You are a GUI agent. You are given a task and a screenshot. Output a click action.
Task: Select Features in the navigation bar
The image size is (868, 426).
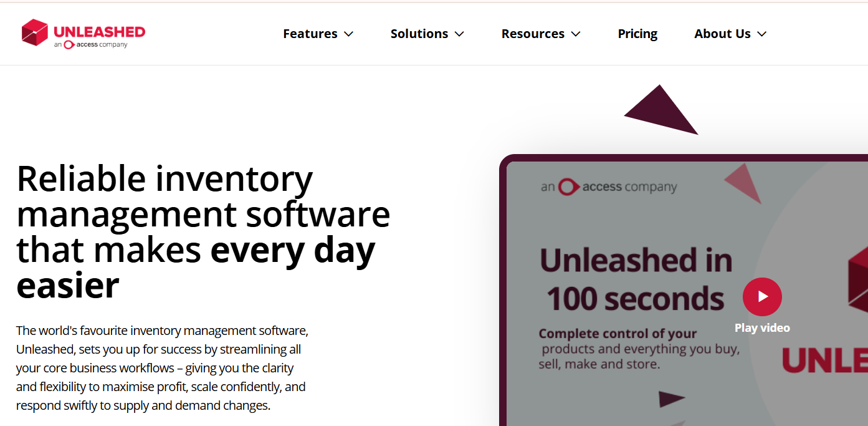pyautogui.click(x=310, y=34)
